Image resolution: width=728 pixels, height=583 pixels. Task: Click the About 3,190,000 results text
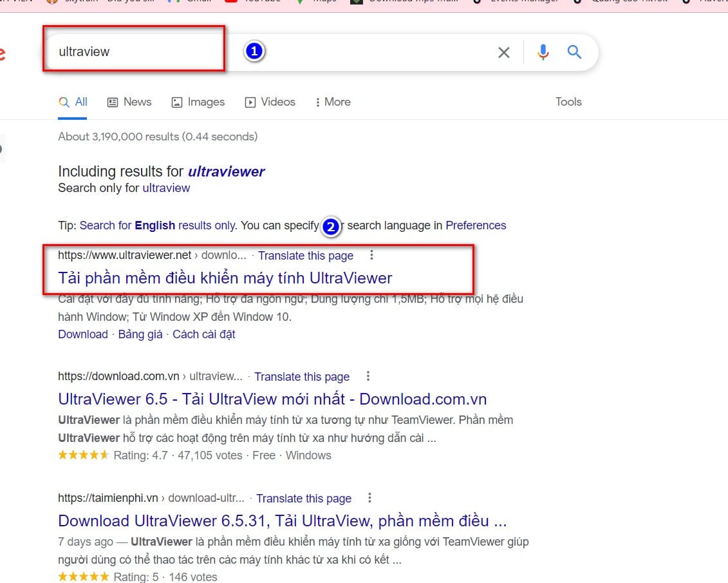[158, 137]
